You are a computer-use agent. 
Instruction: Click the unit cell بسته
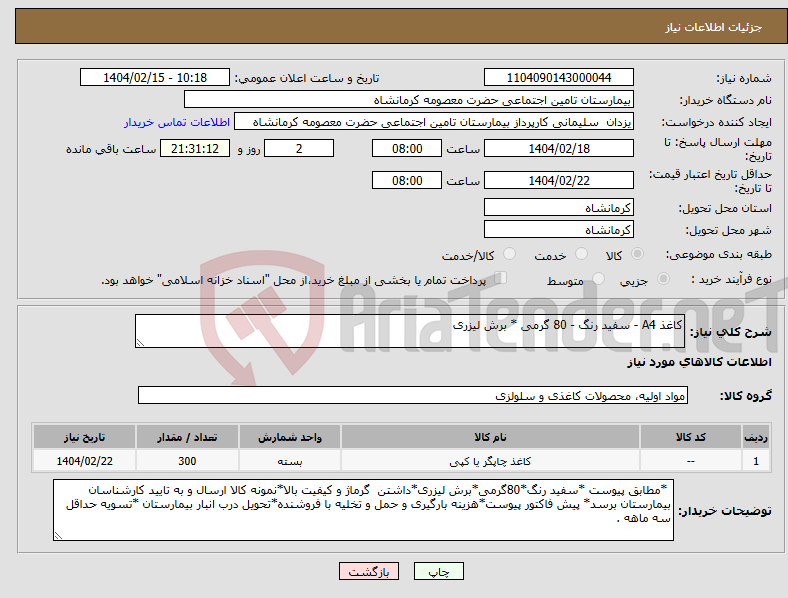(290, 461)
